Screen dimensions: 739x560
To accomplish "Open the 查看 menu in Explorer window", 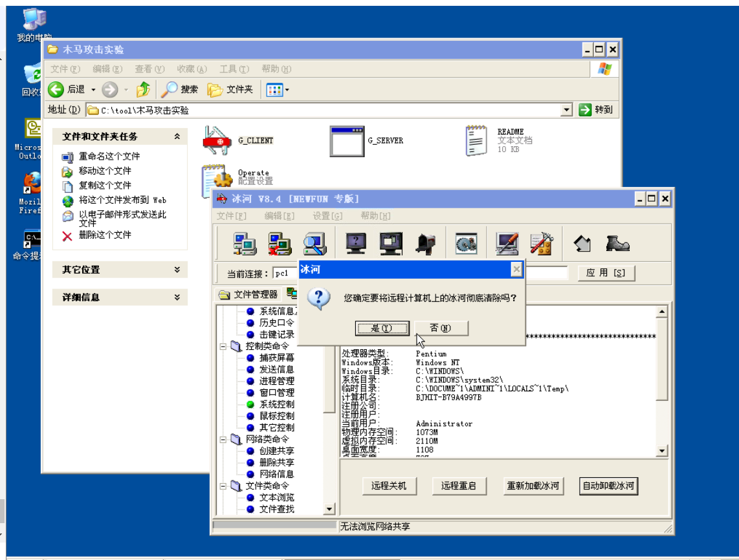I will pyautogui.click(x=149, y=69).
